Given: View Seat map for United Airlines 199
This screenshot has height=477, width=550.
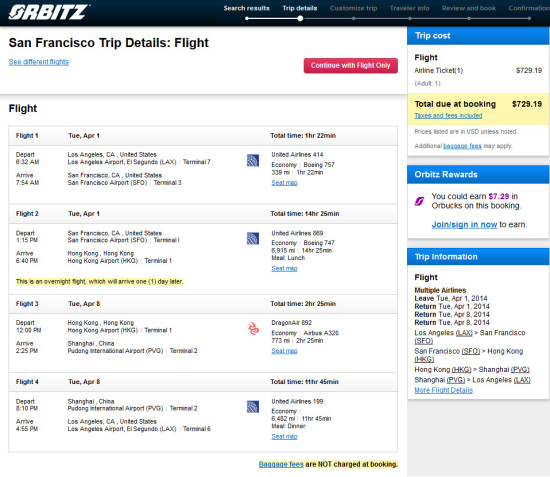Looking at the screenshot, I should pos(284,437).
